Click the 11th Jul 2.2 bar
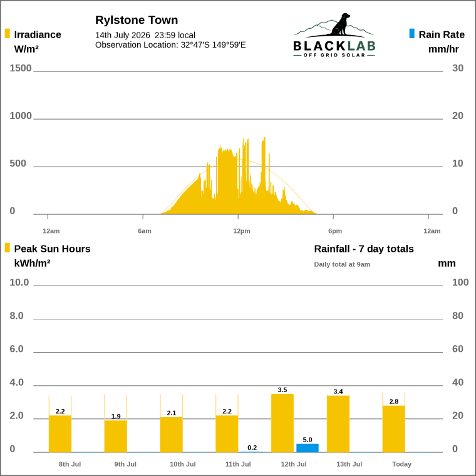476x476 pixels. (x=227, y=434)
